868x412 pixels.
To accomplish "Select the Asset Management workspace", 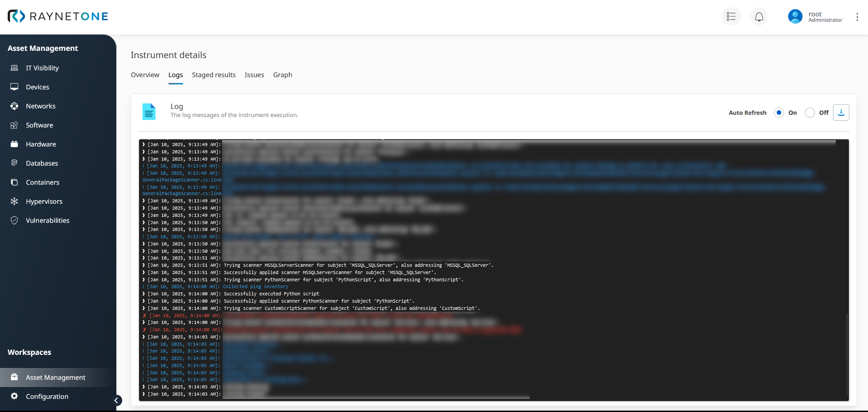I will click(55, 378).
